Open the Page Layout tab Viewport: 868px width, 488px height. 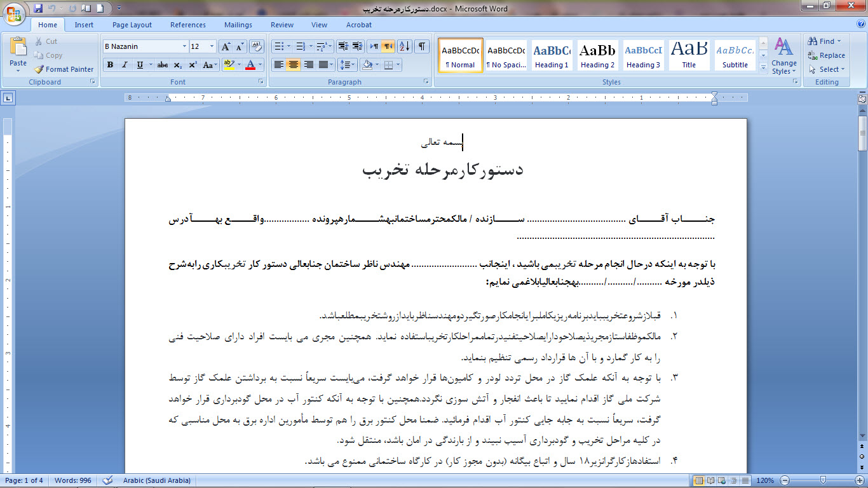click(132, 25)
